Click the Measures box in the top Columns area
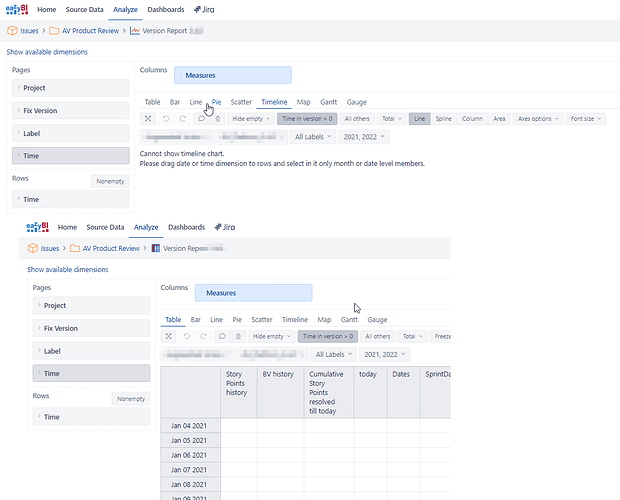This screenshot has width=620, height=500. 233,75
